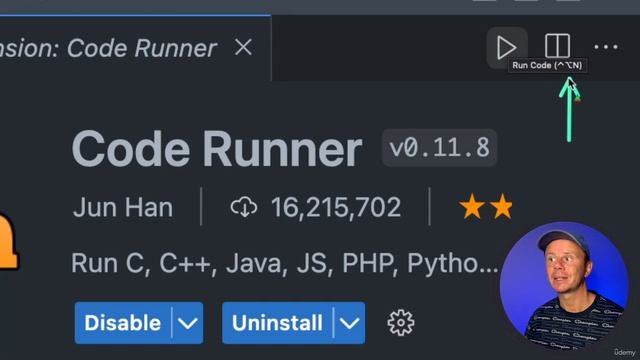The height and width of the screenshot is (360, 640).
Task: Click the Run Code play icon
Action: click(x=507, y=47)
